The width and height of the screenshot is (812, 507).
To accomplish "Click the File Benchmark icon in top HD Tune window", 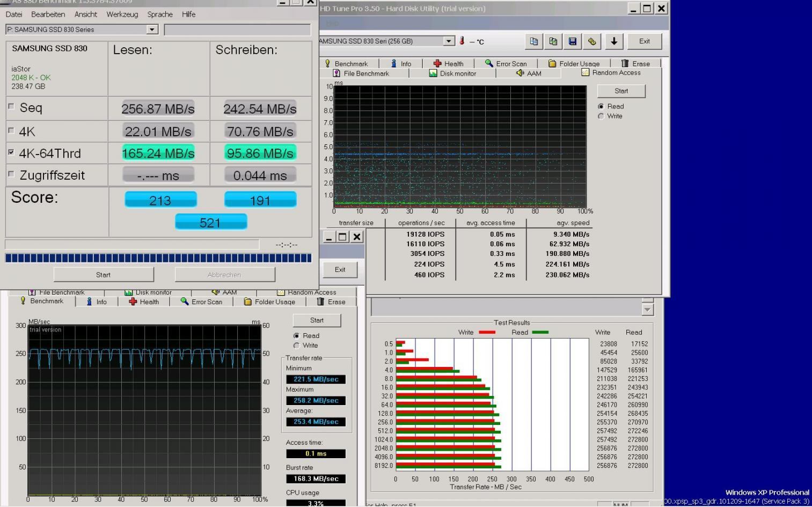I will (x=336, y=73).
